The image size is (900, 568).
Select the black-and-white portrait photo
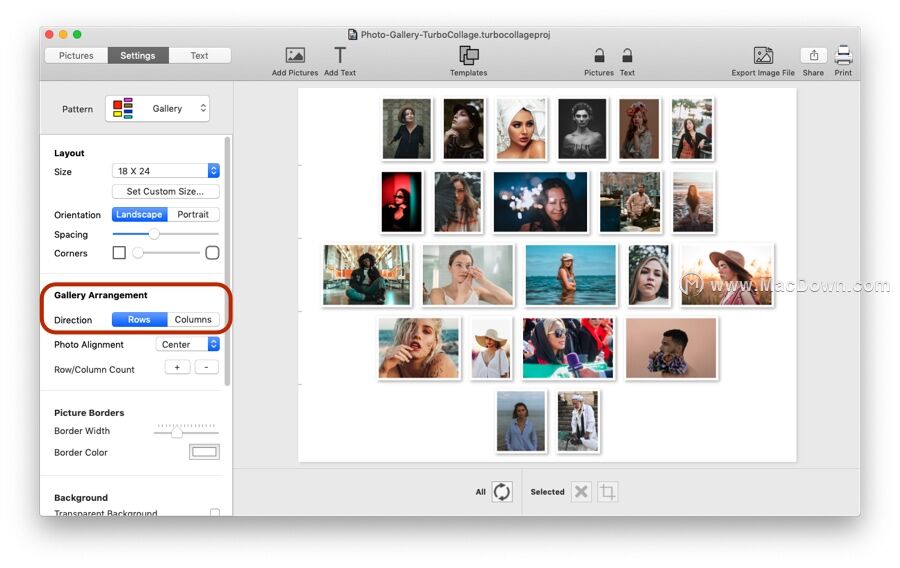[582, 129]
